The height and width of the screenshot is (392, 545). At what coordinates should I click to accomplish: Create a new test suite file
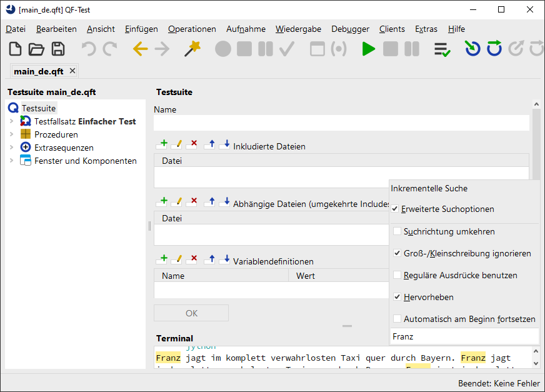point(15,49)
